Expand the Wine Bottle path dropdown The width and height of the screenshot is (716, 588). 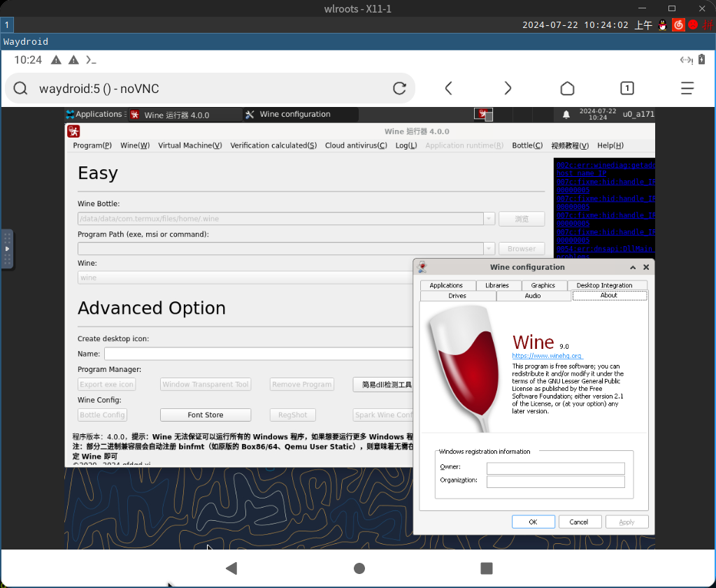tap(489, 219)
